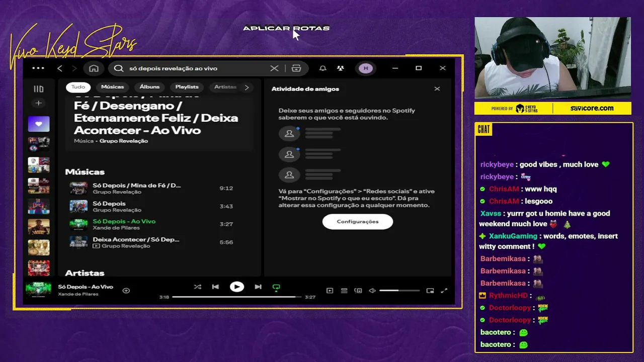Click the CHAT label above the chat box

[484, 129]
